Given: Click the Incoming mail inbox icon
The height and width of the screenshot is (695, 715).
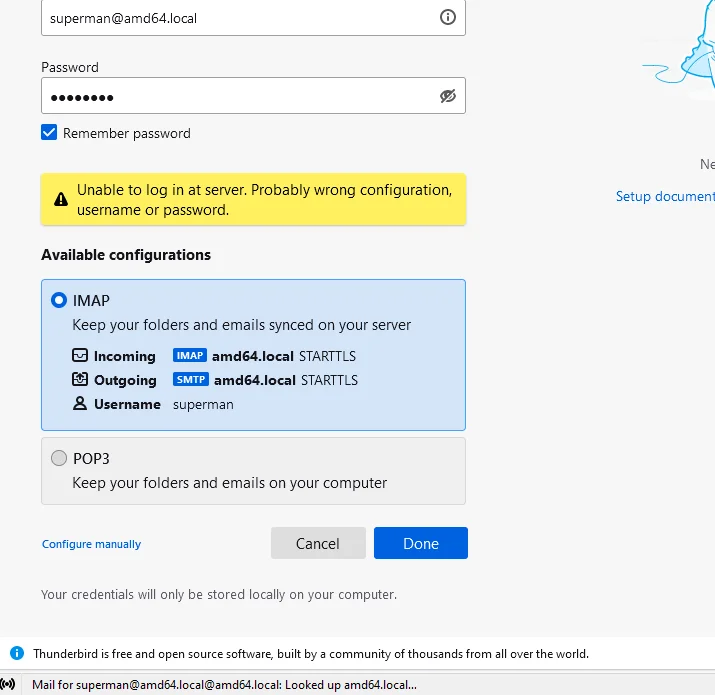Looking at the screenshot, I should (80, 356).
